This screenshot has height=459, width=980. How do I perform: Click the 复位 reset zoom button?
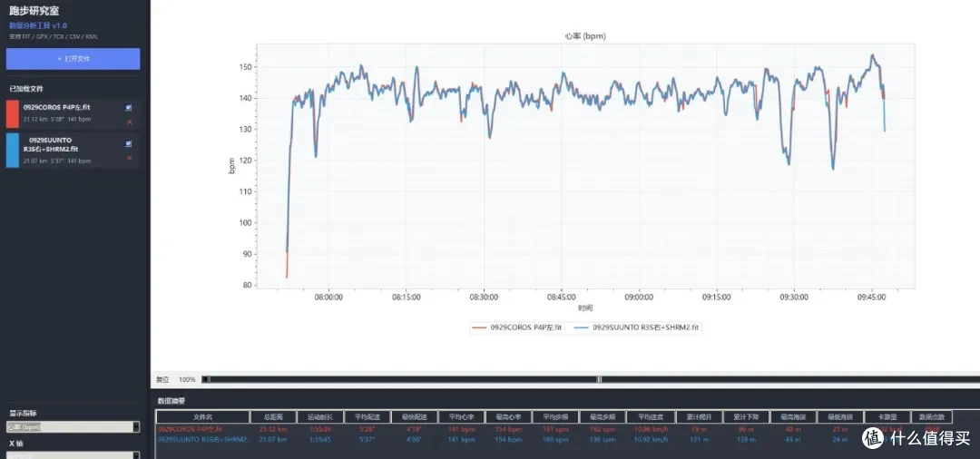point(162,379)
